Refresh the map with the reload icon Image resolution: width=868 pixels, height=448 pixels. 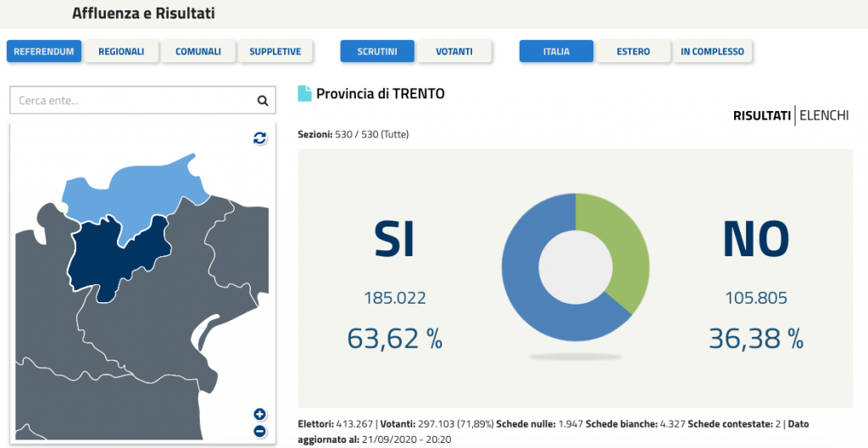[x=259, y=138]
